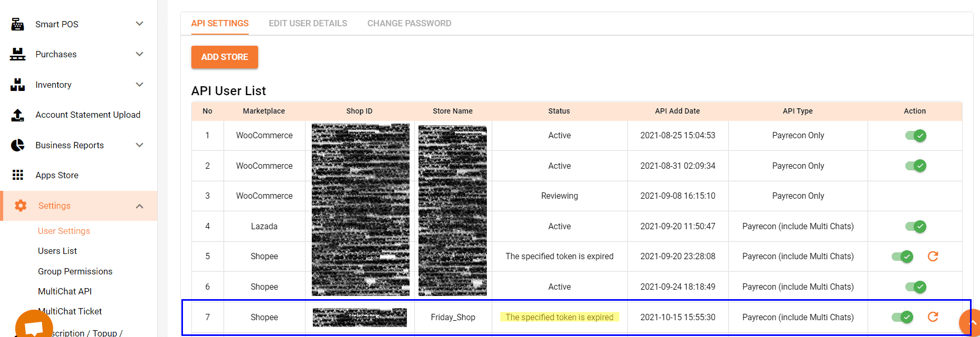Open User Settings in sidebar
Screen dimensions: 980x337
click(64, 231)
